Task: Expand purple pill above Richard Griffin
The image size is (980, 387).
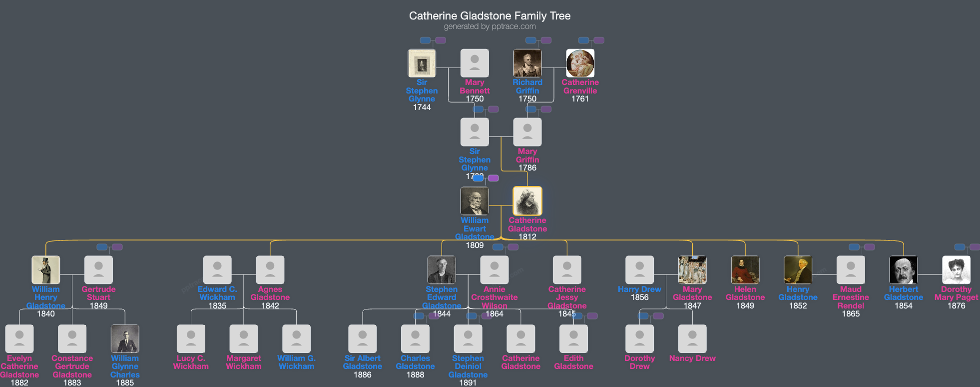Action: (546, 40)
